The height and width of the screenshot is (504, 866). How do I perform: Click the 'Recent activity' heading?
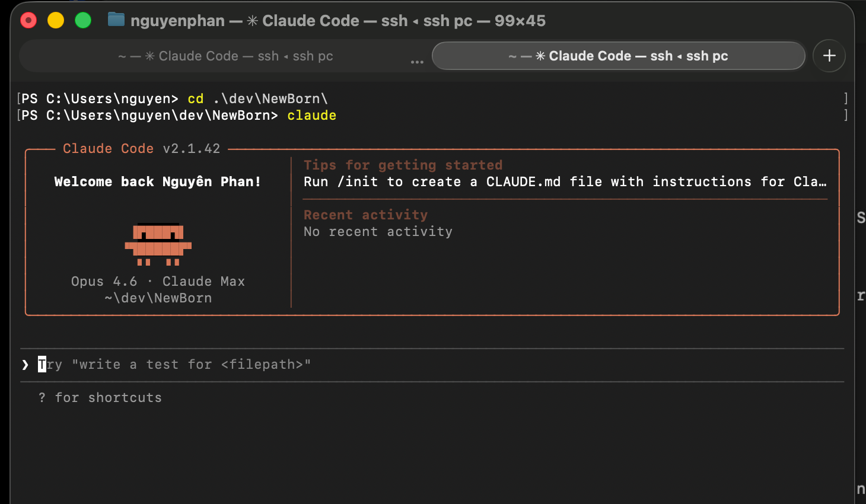pyautogui.click(x=365, y=215)
